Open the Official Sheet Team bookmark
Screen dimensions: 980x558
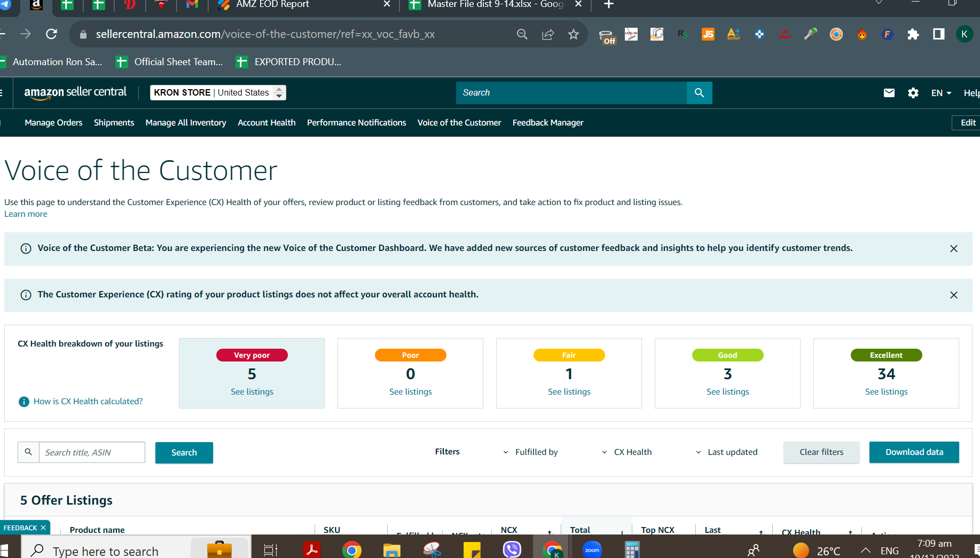170,62
